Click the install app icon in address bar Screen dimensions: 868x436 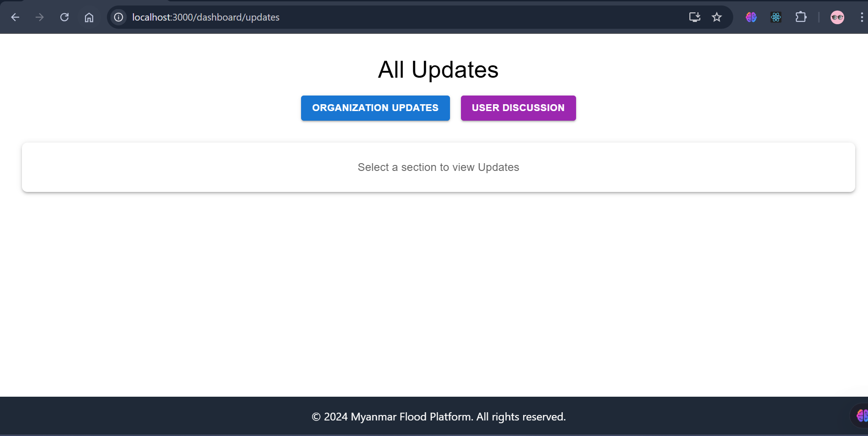pos(695,17)
